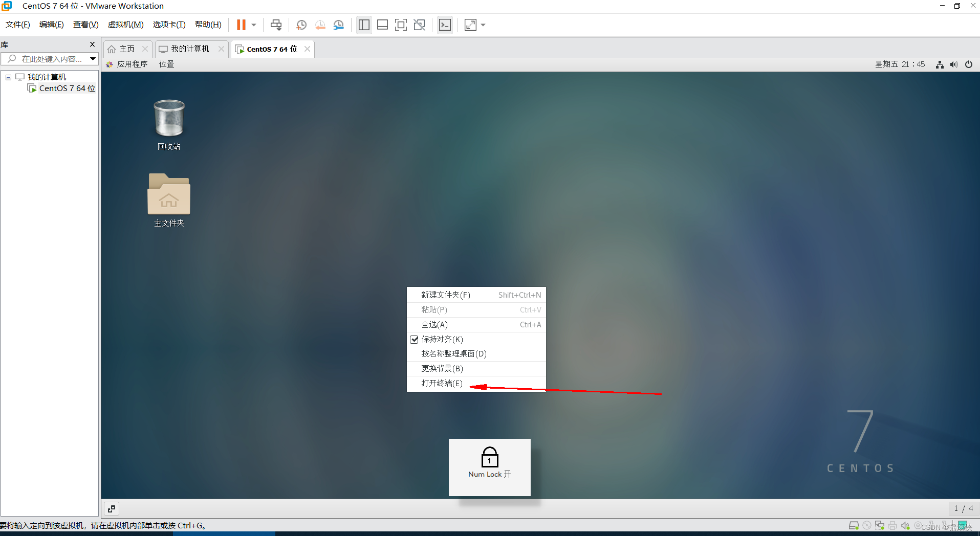Viewport: 980px width, 536px height.
Task: Close the 我的计算机 tab
Action: (x=221, y=49)
